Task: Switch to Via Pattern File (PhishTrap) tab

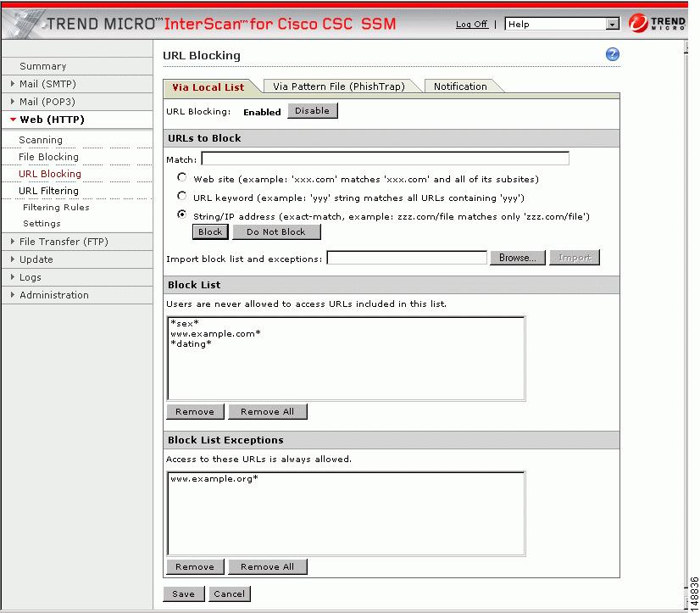Action: [x=339, y=86]
